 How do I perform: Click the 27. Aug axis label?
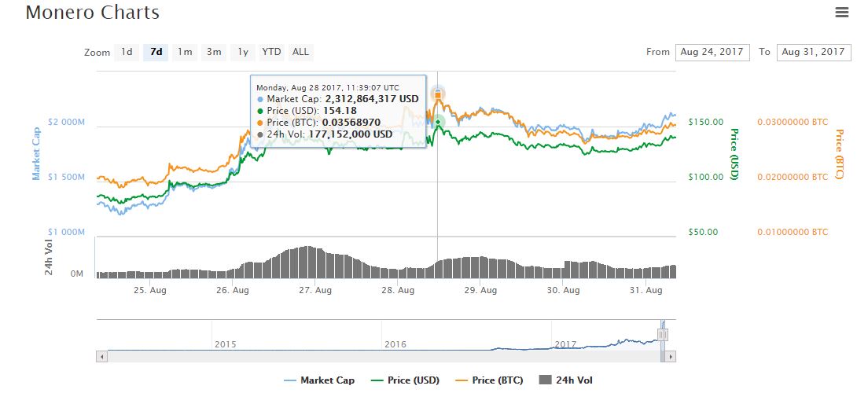click(315, 290)
